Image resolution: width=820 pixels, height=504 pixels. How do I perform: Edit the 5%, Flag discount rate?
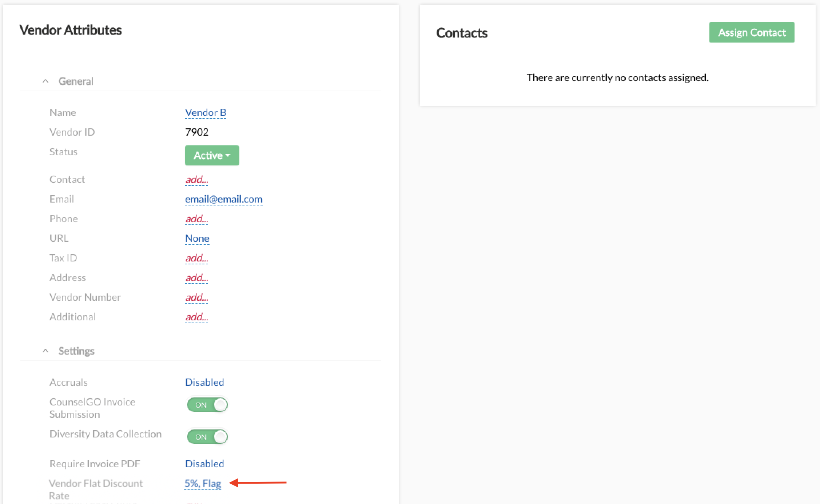click(x=203, y=483)
